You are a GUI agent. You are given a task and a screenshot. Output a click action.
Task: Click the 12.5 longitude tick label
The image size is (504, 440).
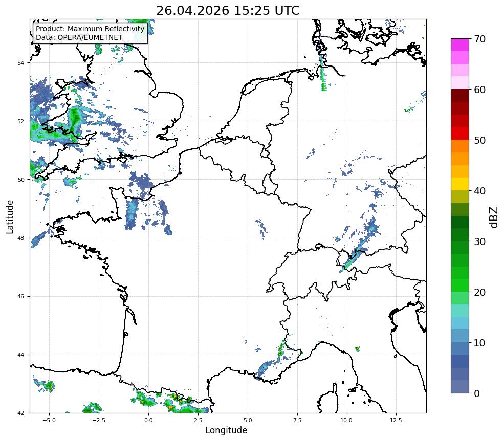tap(396, 420)
